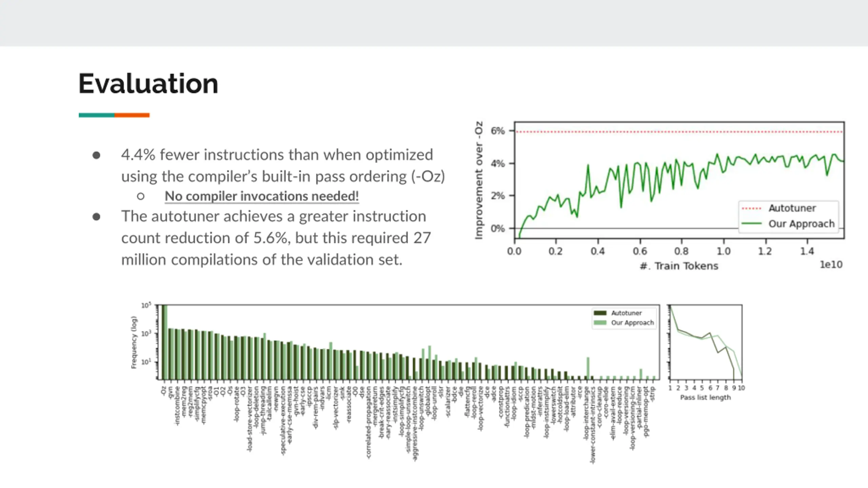The height and width of the screenshot is (488, 868).
Task: Click the orange segment of title underline
Action: 132,115
